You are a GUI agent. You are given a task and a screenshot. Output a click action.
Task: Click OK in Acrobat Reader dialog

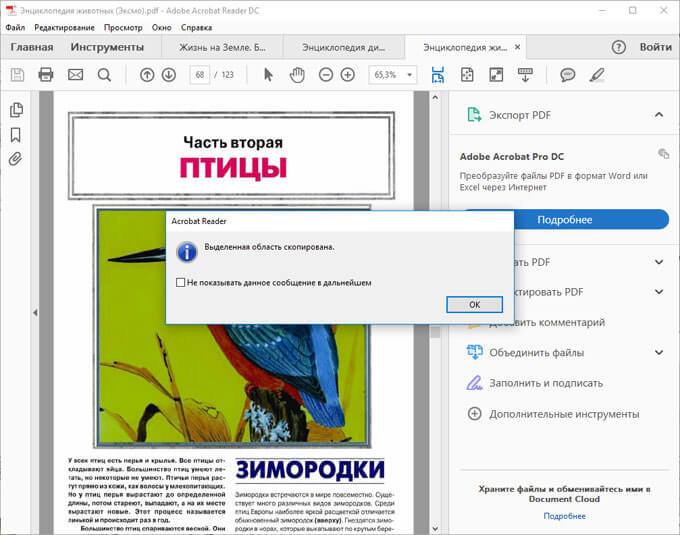(x=474, y=304)
